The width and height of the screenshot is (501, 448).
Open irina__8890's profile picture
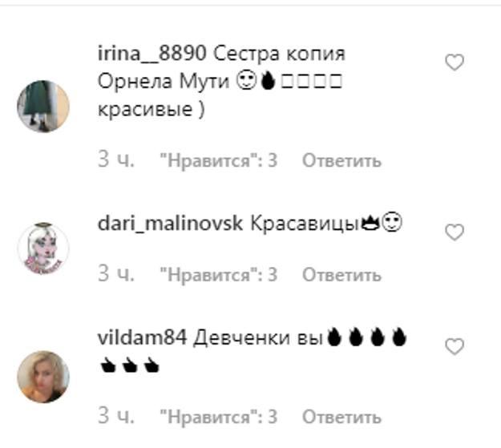pyautogui.click(x=43, y=106)
